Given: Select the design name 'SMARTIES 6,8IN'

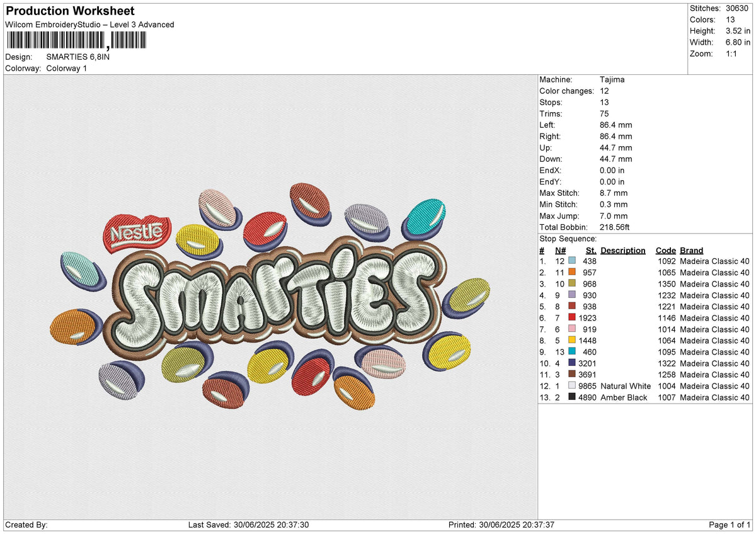Looking at the screenshot, I should pos(78,57).
